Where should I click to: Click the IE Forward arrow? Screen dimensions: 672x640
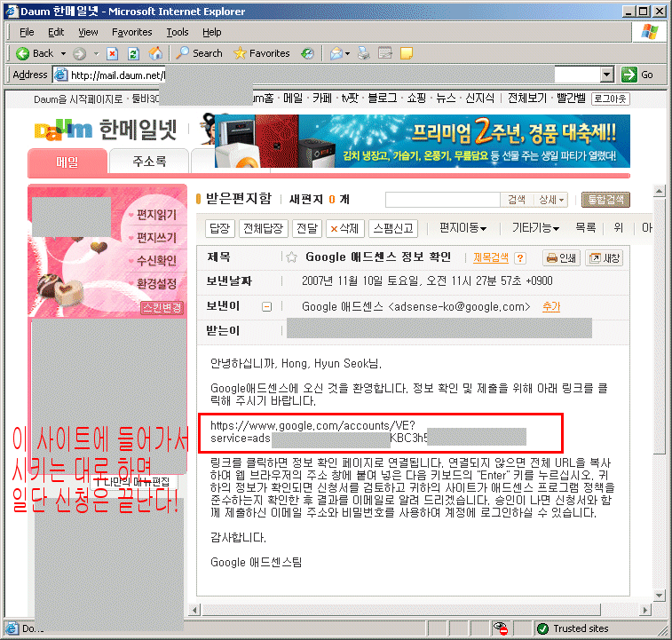coord(79,53)
